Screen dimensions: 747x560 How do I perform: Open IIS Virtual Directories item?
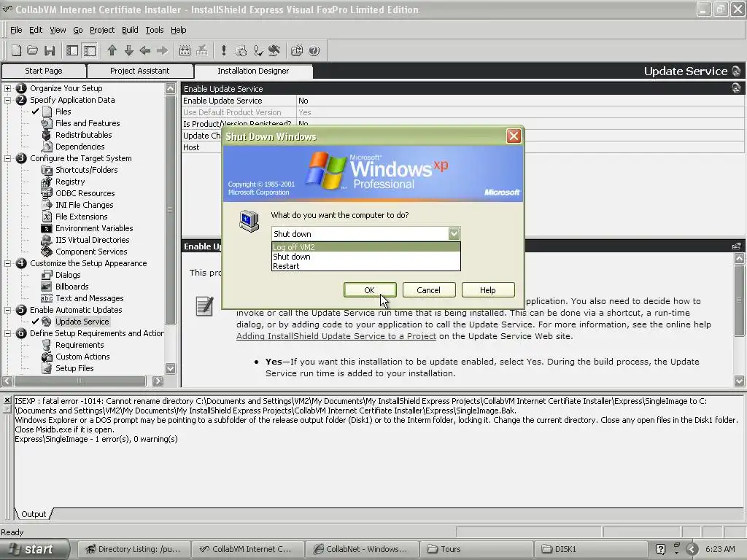(92, 240)
